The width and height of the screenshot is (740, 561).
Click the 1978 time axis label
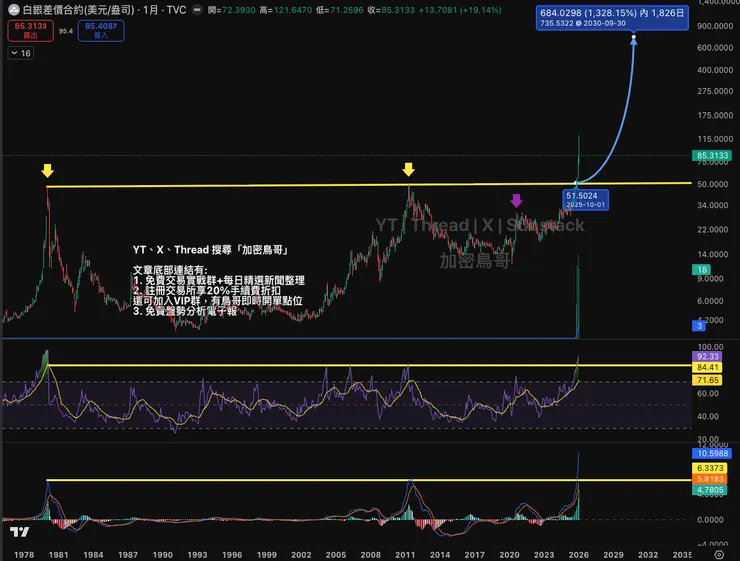(24, 555)
